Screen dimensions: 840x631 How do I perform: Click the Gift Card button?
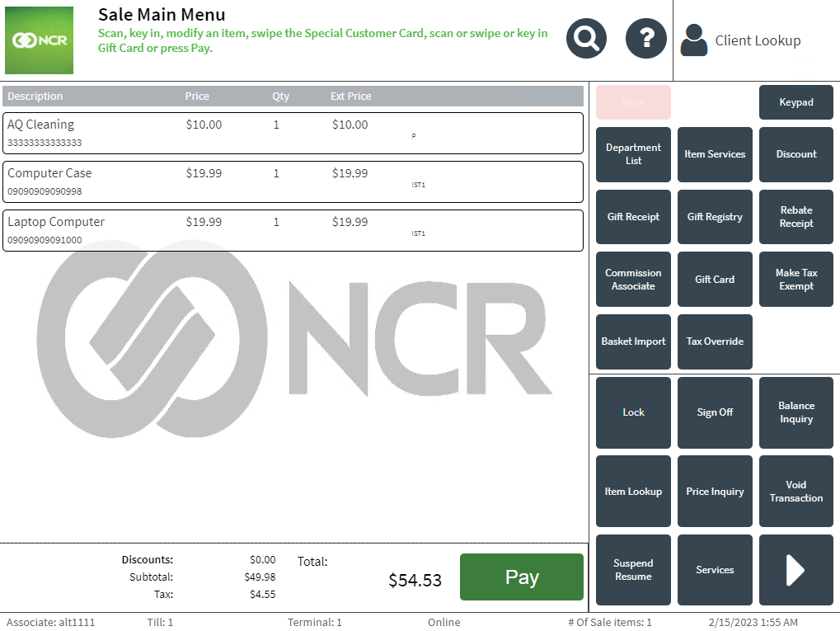[715, 280]
